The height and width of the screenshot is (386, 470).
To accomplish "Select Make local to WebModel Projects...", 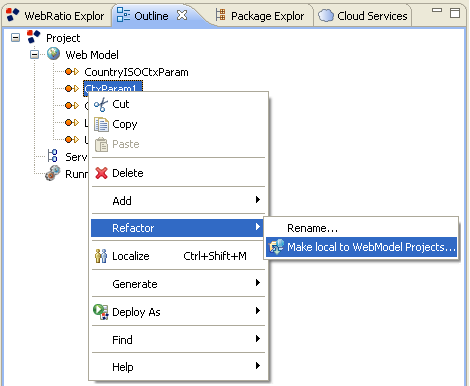I will [x=361, y=247].
